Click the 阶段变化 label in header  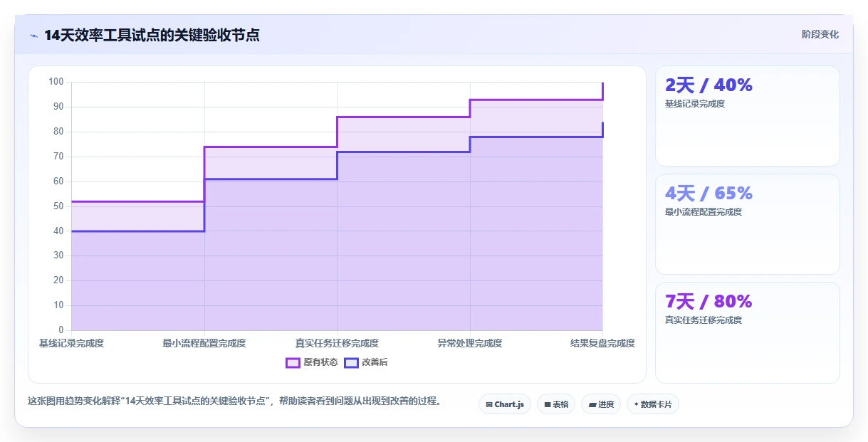click(x=820, y=34)
